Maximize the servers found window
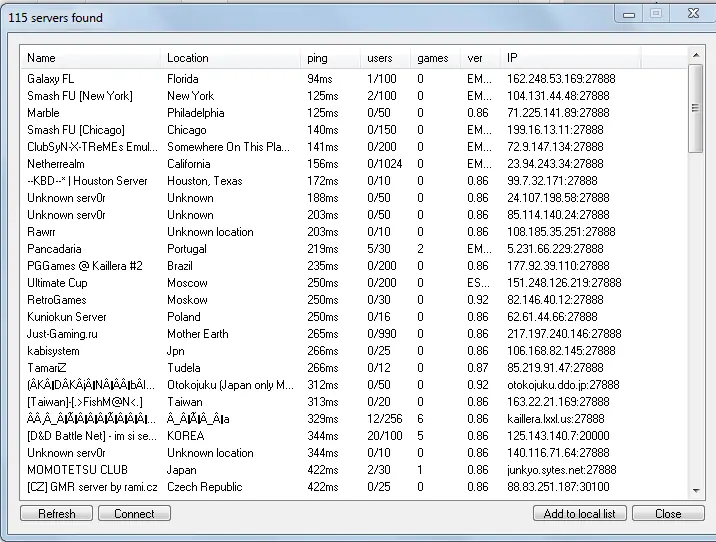Screen dimensions: 716x542 (656, 14)
